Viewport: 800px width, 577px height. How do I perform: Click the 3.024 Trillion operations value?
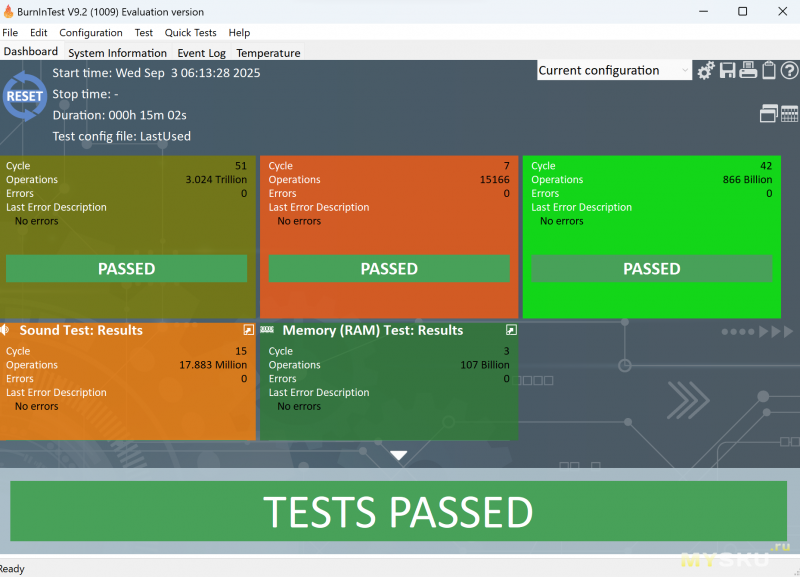pyautogui.click(x=216, y=180)
